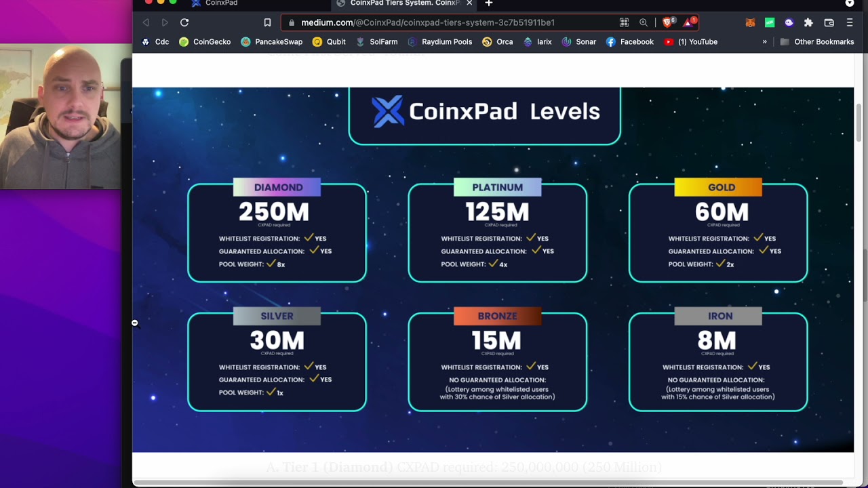
Task: Reload the page with the refresh icon
Action: 184,22
